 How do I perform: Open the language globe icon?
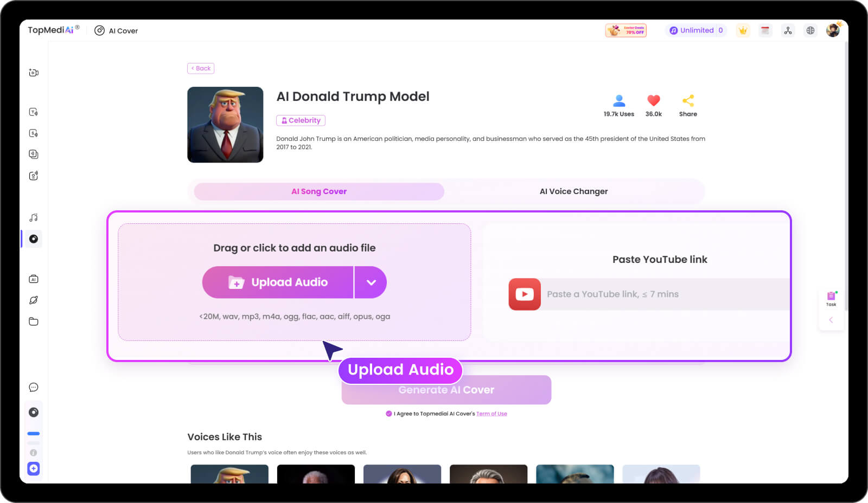coord(810,31)
